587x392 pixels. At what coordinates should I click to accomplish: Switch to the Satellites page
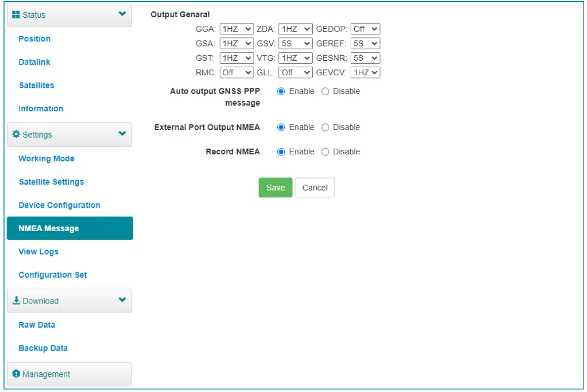tap(36, 85)
